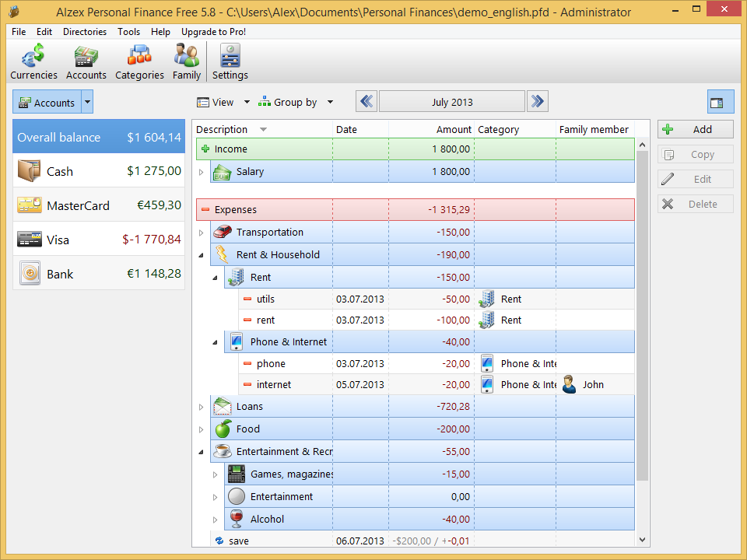The height and width of the screenshot is (560, 747).
Task: Expand the Food group
Action: click(201, 429)
